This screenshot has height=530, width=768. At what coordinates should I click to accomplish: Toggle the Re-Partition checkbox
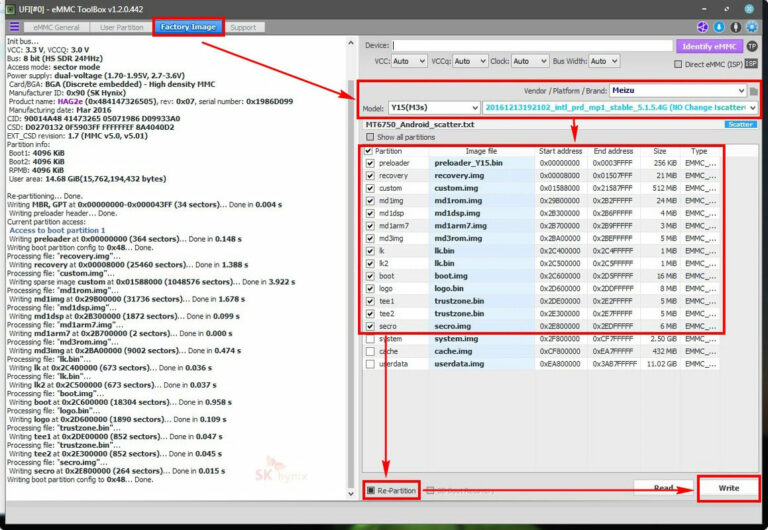click(x=370, y=490)
